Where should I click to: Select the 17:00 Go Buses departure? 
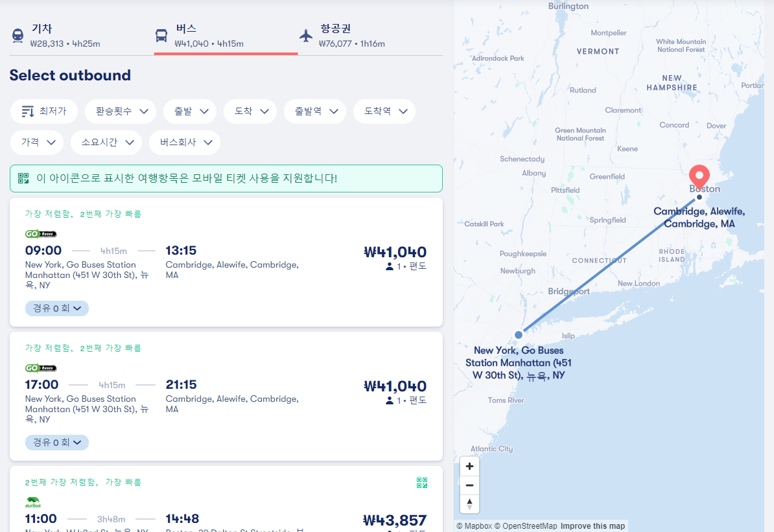click(226, 397)
